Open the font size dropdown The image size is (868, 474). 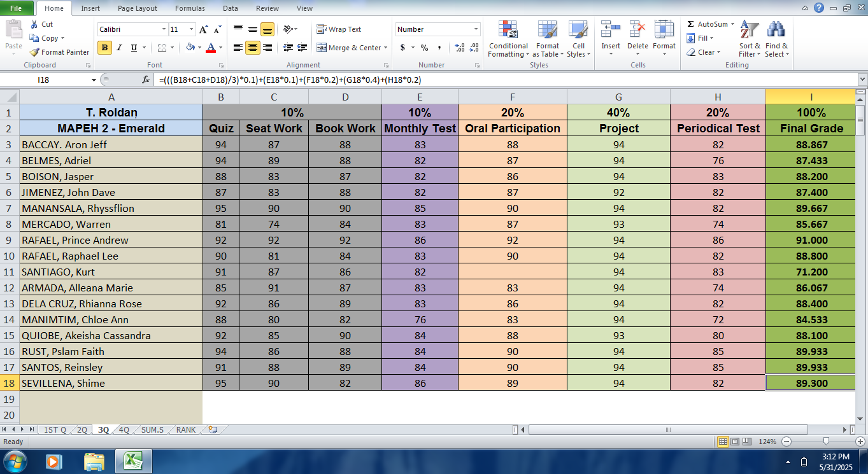(191, 29)
